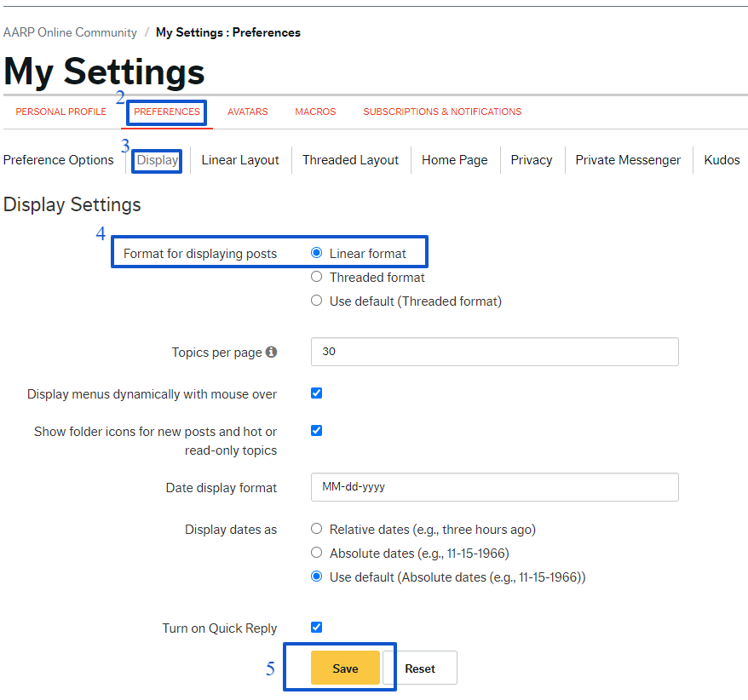Switch to the Avatars tab

click(x=247, y=112)
